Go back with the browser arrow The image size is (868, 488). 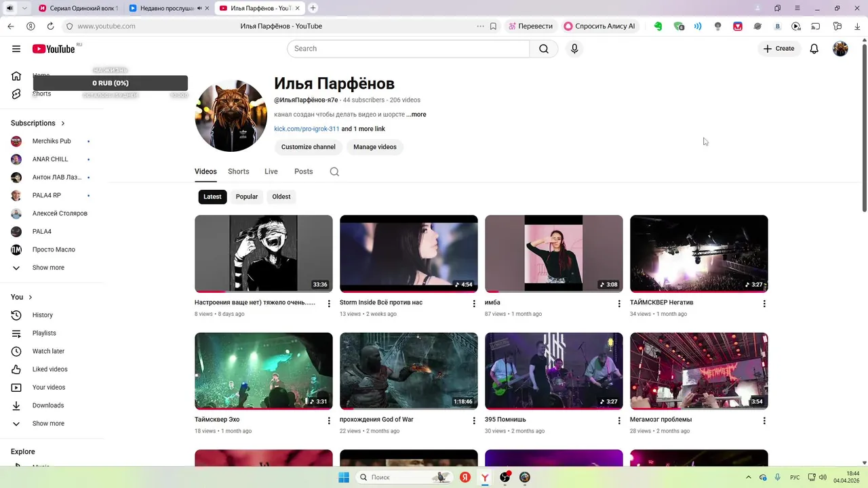point(10,26)
